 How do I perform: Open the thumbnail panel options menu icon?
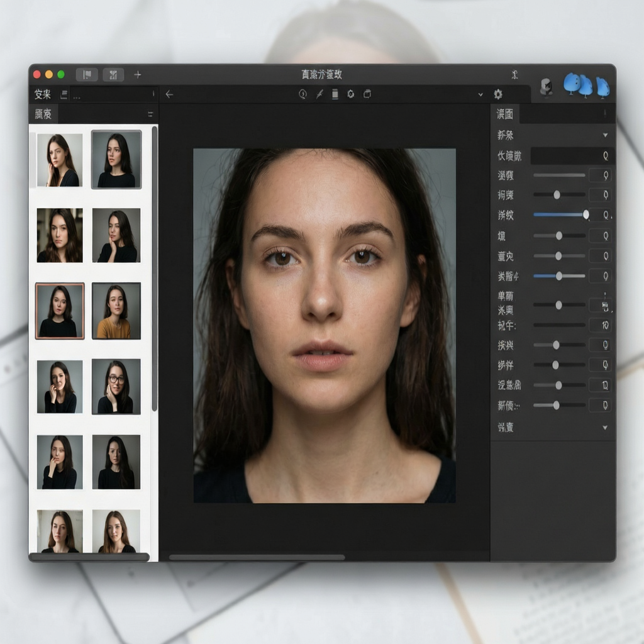(150, 114)
